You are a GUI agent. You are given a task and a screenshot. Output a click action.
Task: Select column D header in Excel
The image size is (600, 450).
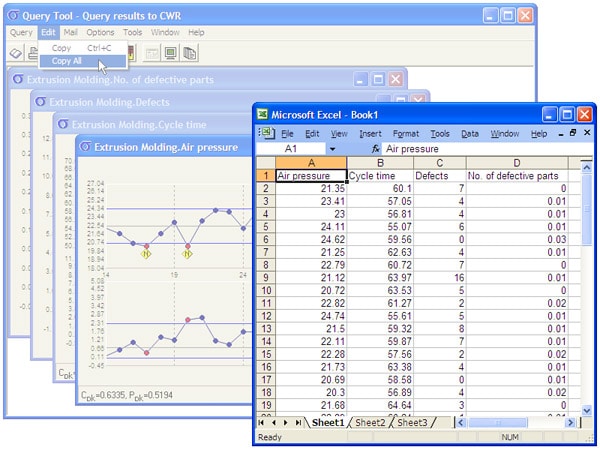pos(516,162)
